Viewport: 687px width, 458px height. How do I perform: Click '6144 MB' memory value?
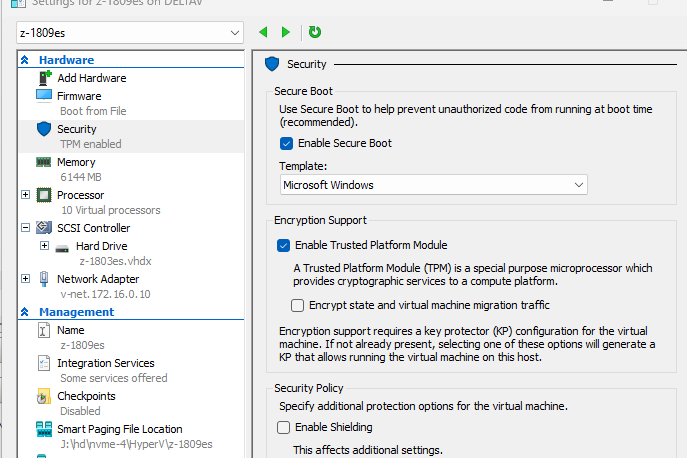click(x=81, y=177)
